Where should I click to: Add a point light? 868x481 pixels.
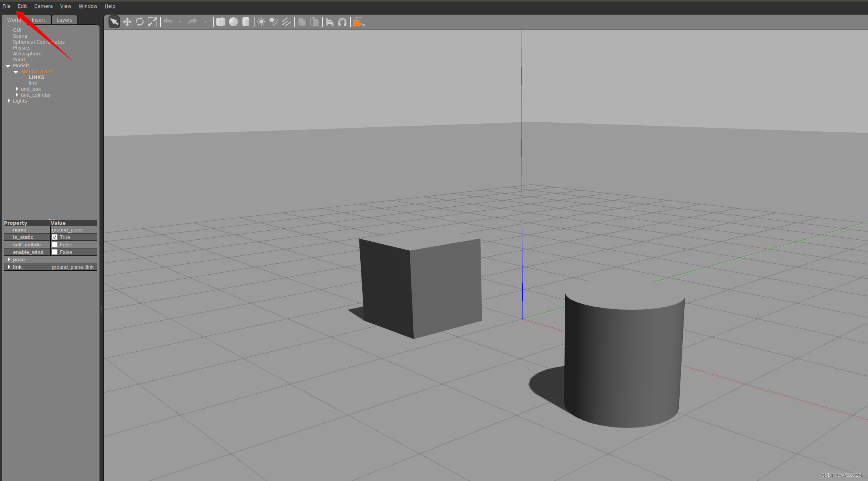tap(261, 22)
